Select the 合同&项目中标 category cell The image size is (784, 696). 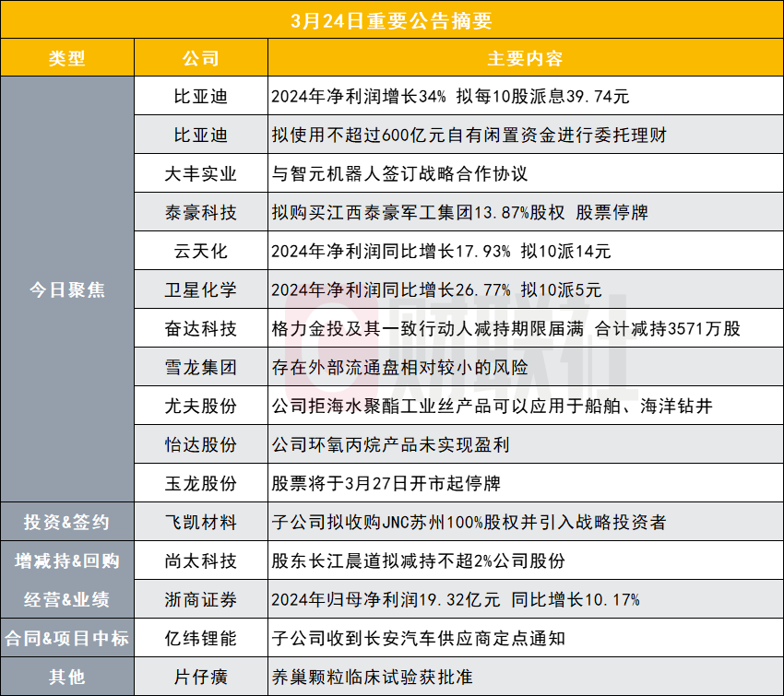pyautogui.click(x=67, y=638)
